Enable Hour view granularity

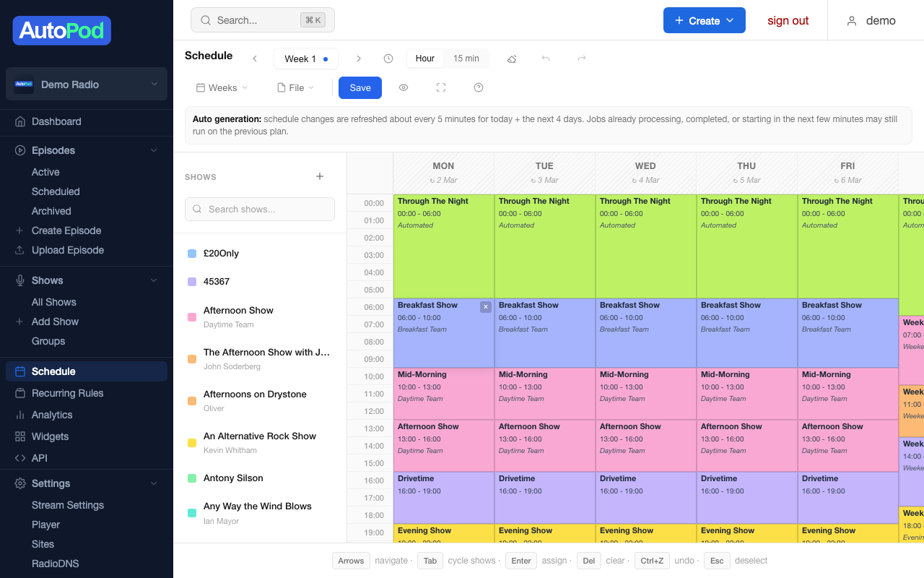(x=424, y=58)
